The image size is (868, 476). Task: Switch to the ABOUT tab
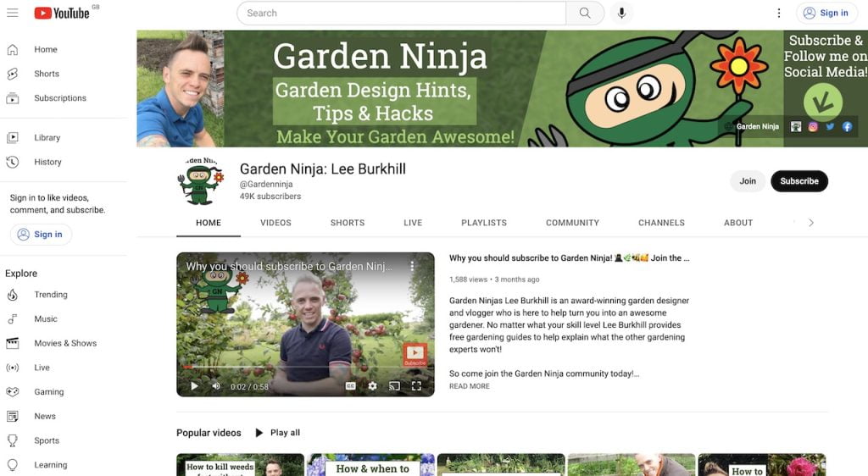tap(738, 223)
